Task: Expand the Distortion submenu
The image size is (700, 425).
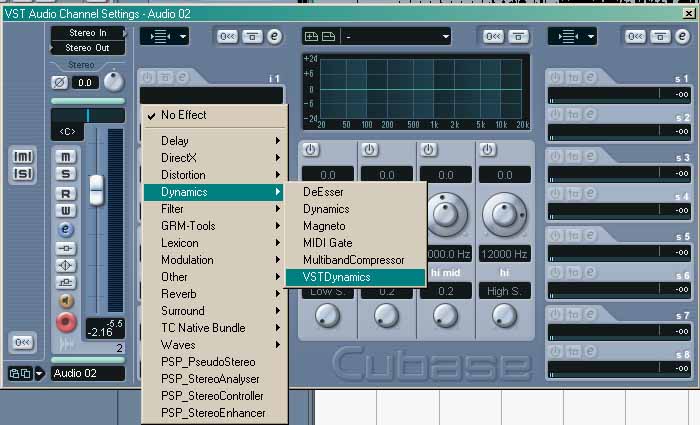Action: point(214,175)
